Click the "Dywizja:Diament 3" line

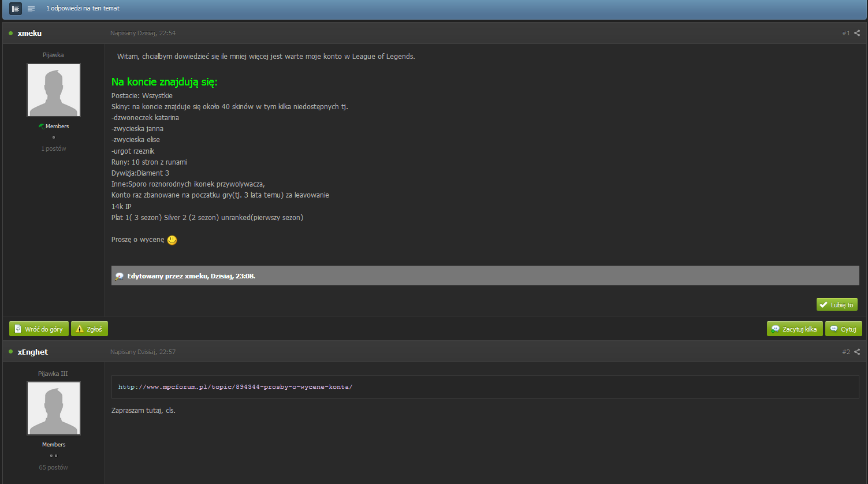pyautogui.click(x=140, y=173)
